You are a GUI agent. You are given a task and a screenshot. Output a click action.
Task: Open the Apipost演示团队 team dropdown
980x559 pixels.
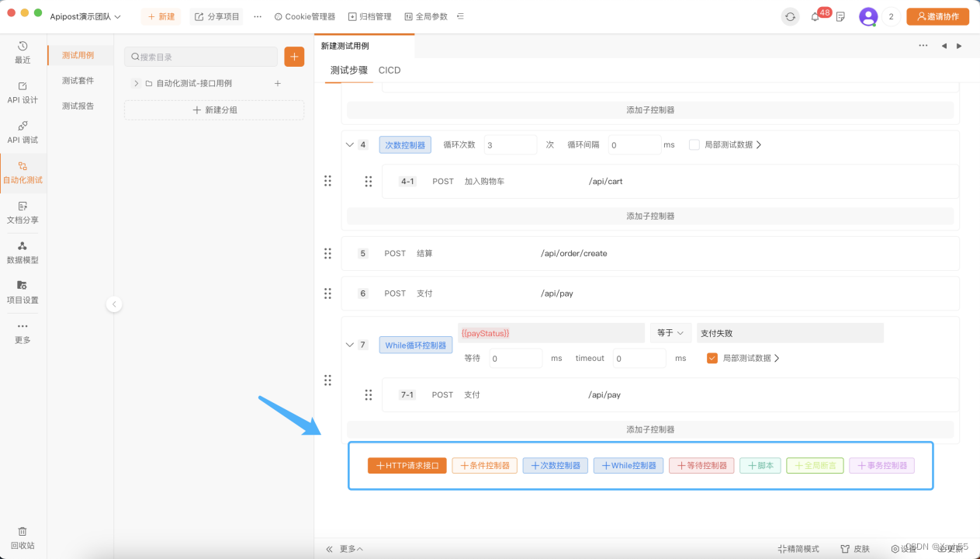[x=85, y=16]
